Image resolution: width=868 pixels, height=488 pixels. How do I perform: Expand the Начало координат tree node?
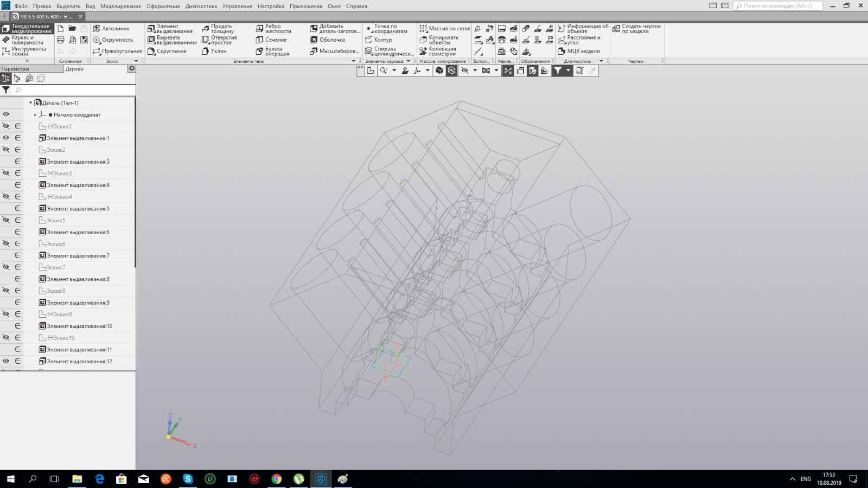(35, 115)
